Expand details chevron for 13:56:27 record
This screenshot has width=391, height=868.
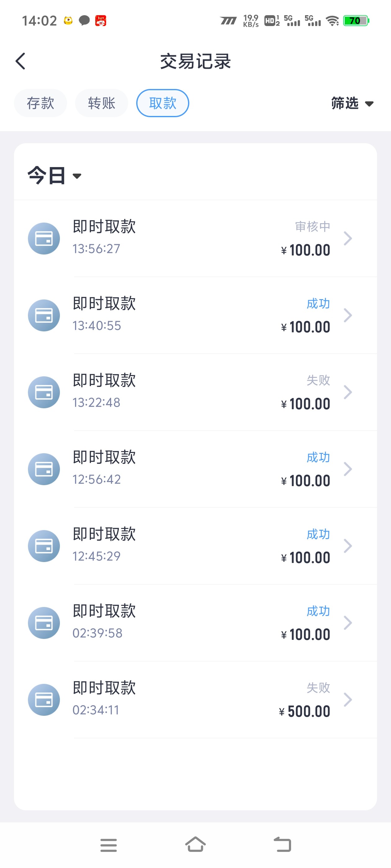coord(348,239)
